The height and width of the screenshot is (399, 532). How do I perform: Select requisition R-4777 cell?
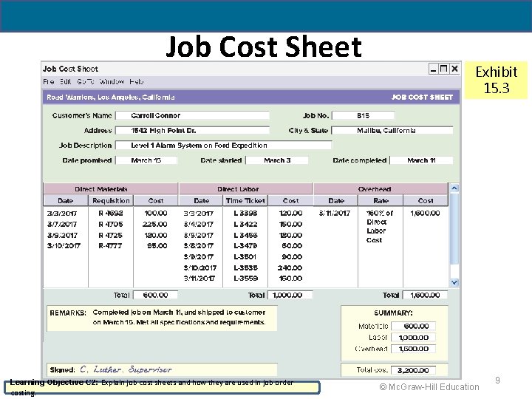pyautogui.click(x=110, y=245)
